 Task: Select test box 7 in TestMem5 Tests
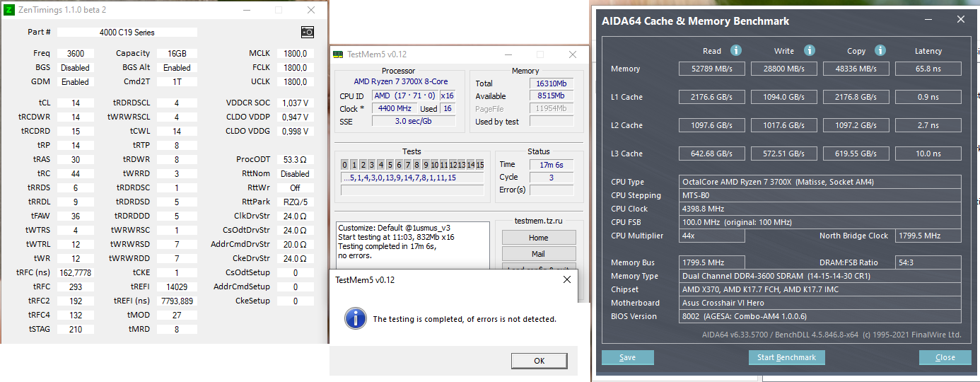[x=408, y=165]
